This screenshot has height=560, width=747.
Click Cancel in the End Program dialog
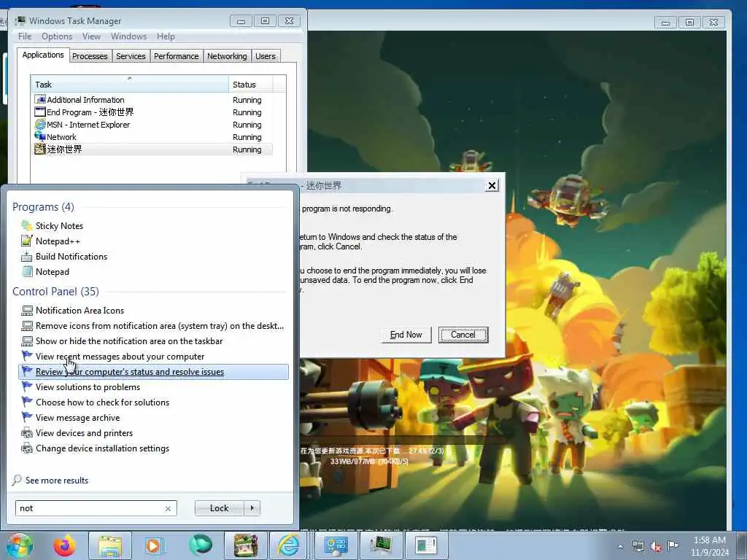pyautogui.click(x=463, y=335)
